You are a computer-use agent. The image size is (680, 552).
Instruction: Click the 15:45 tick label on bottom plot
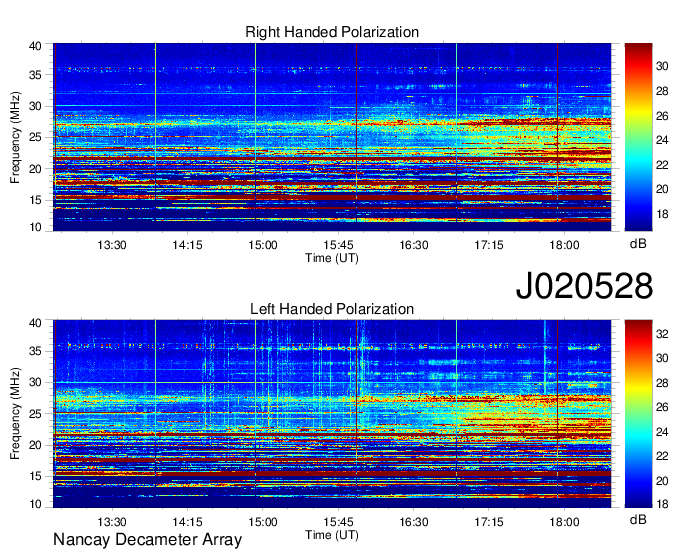(x=338, y=522)
